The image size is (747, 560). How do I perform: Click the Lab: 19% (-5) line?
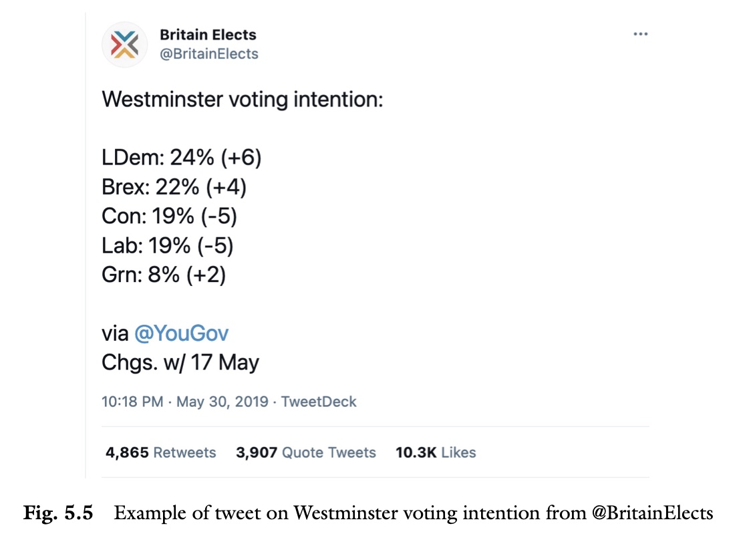(167, 246)
